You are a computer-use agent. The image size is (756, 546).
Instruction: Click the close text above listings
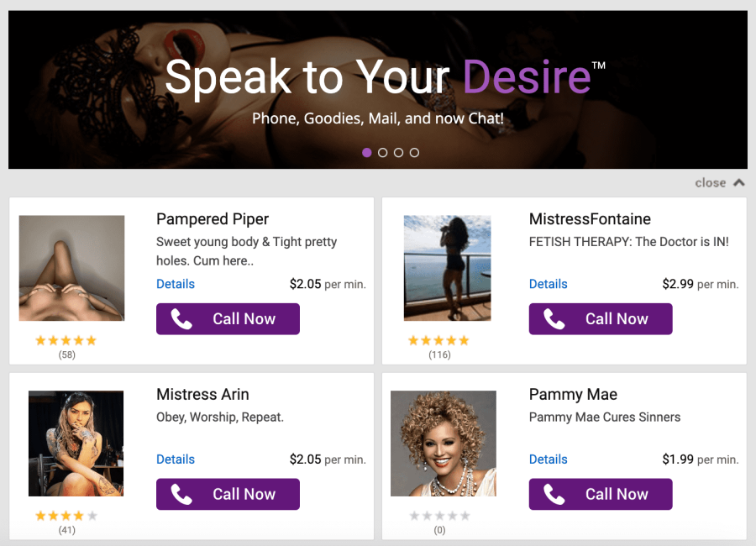click(710, 183)
